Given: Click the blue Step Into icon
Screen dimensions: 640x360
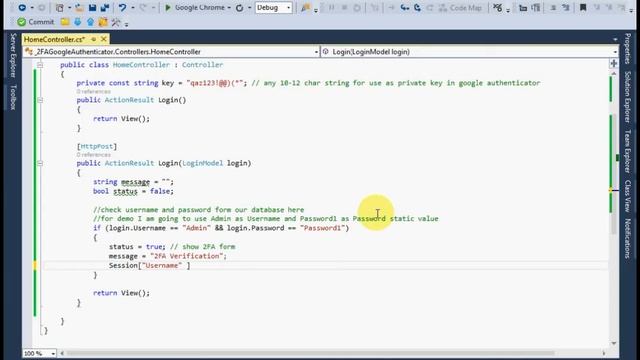Looking at the screenshot, I should coord(404,8).
